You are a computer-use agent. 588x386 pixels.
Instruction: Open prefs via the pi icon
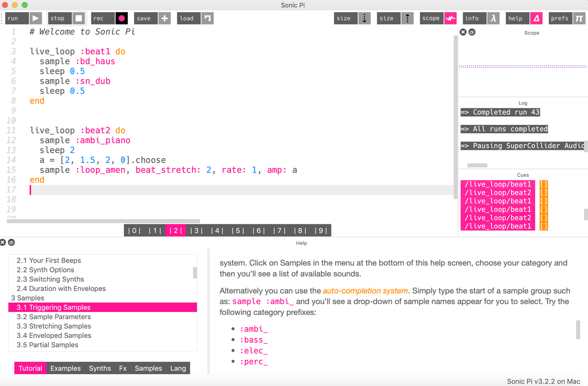point(579,19)
